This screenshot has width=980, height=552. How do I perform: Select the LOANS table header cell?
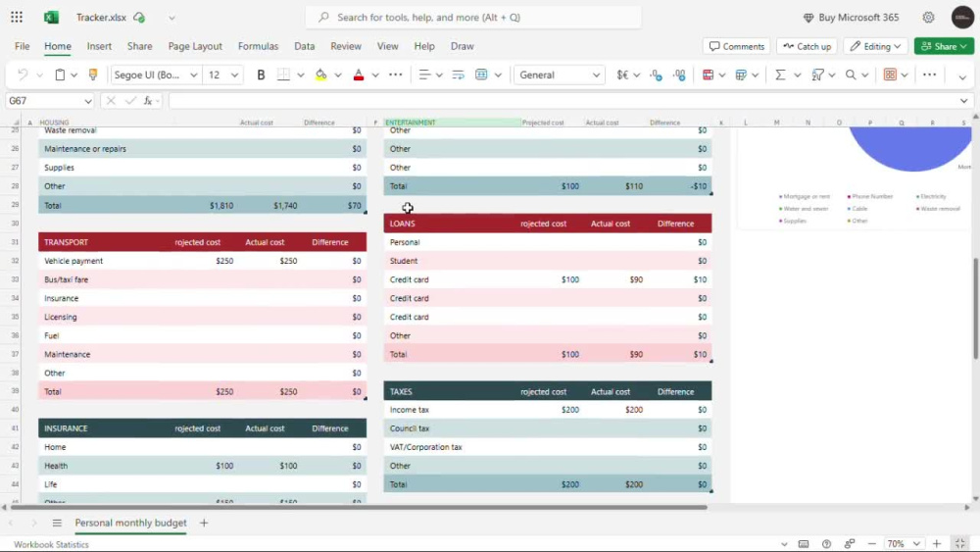[450, 224]
